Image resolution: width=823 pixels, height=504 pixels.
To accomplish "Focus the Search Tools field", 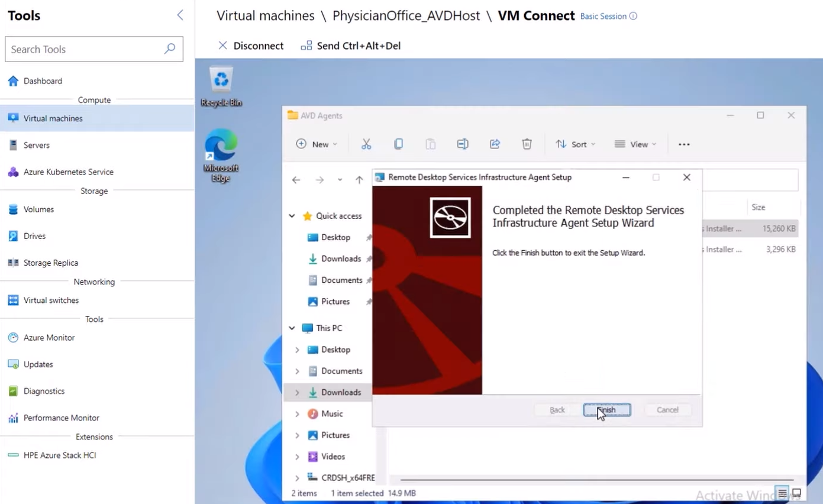I will tap(94, 49).
